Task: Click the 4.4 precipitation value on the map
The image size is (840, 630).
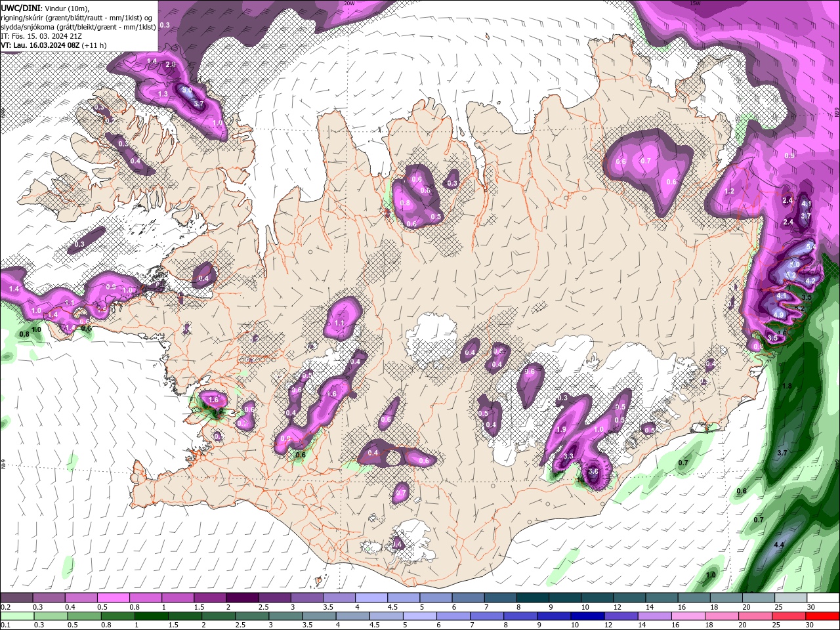Action: pos(780,545)
